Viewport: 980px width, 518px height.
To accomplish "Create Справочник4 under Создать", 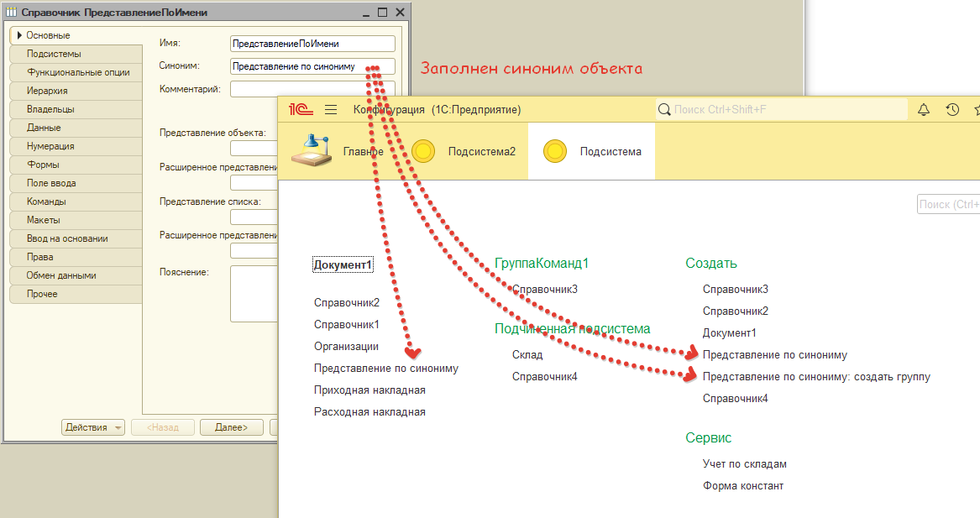I will pyautogui.click(x=735, y=399).
